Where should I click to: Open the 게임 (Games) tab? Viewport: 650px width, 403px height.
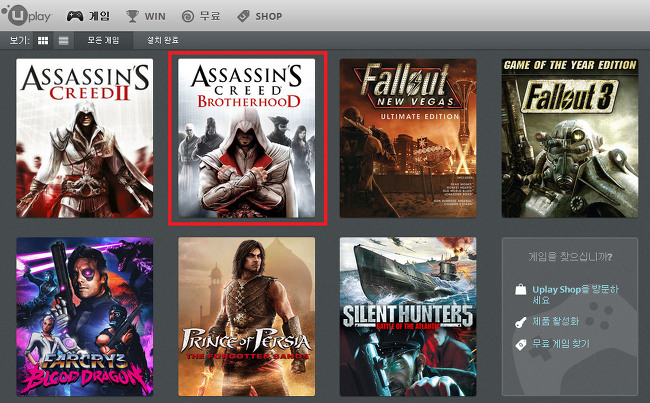tap(88, 16)
